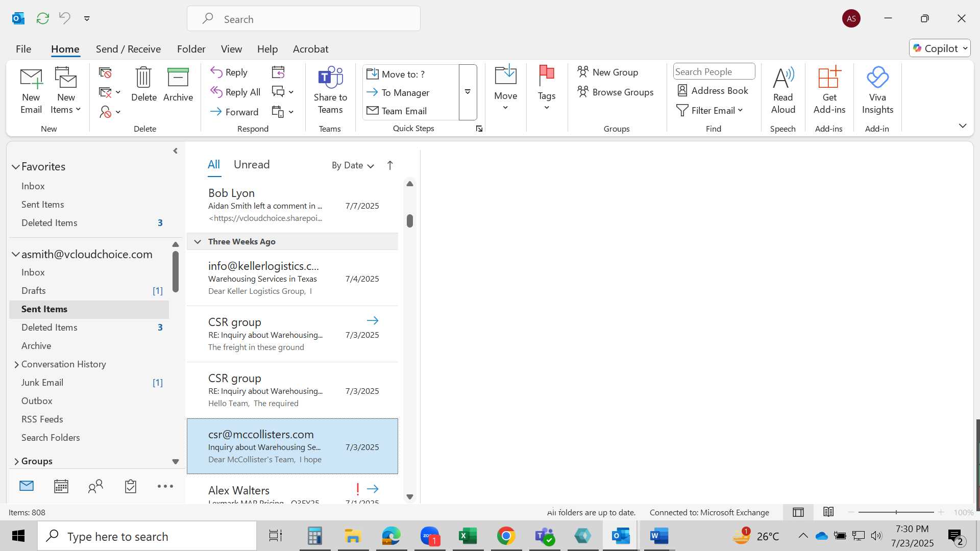The image size is (980, 551).
Task: Collapse the asmith@vcloudchoice.com account tree
Action: [x=16, y=255]
